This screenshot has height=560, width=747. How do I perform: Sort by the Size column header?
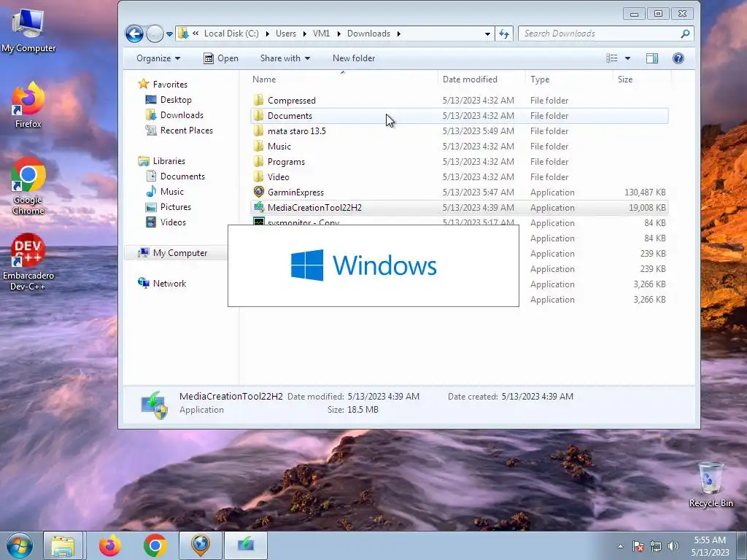coord(642,79)
